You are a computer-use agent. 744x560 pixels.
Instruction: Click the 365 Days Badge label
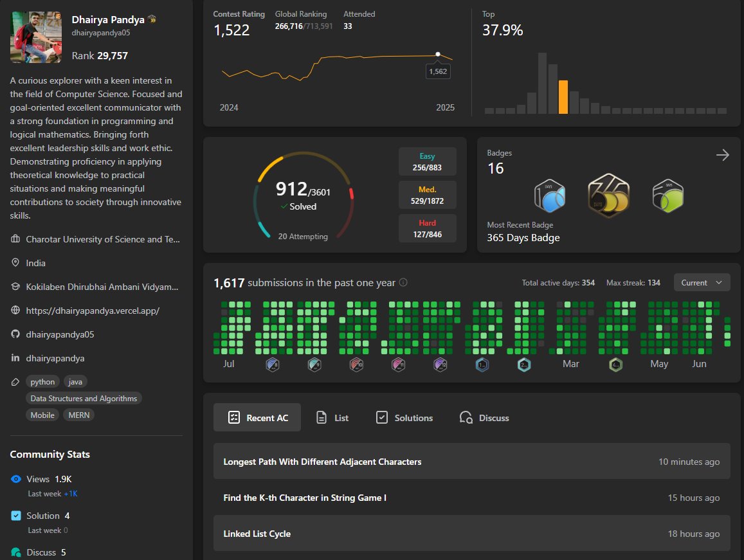(523, 237)
